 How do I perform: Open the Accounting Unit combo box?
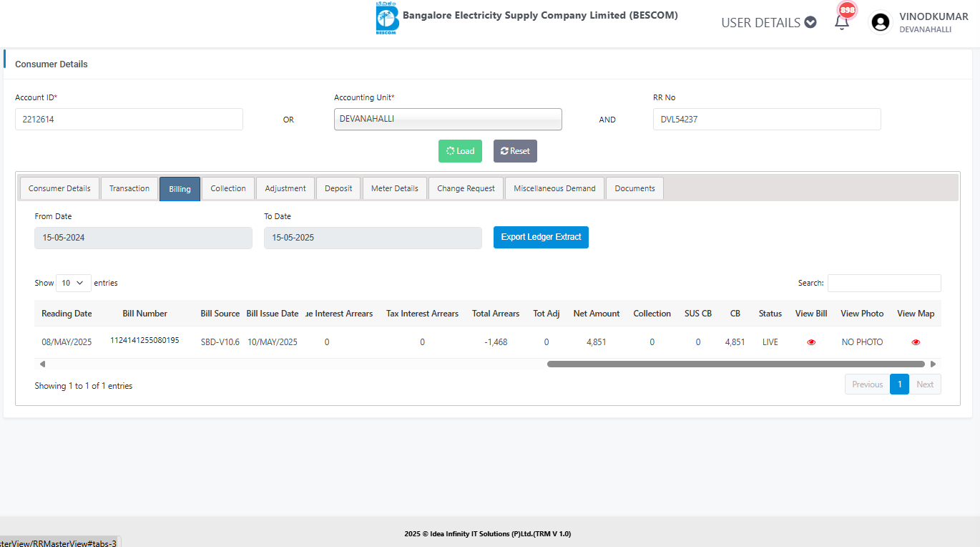point(448,120)
